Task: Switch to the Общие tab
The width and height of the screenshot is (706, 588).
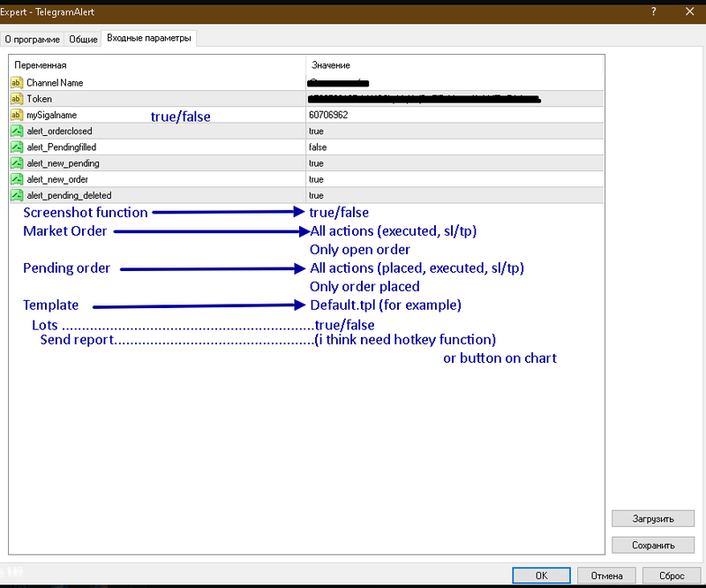Action: 83,39
